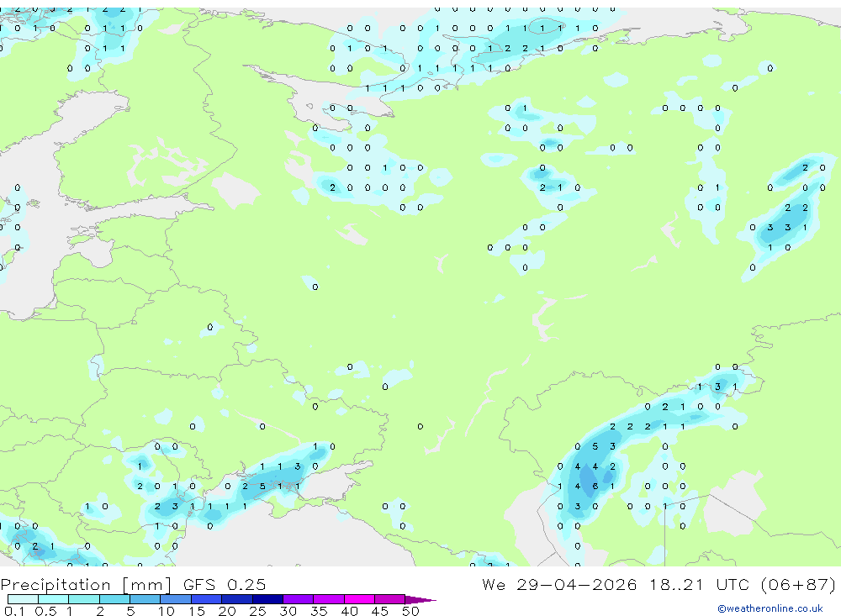Viewport: 841px width, 616px height.
Task: Select the "15" legend scale label
Action: [x=196, y=611]
